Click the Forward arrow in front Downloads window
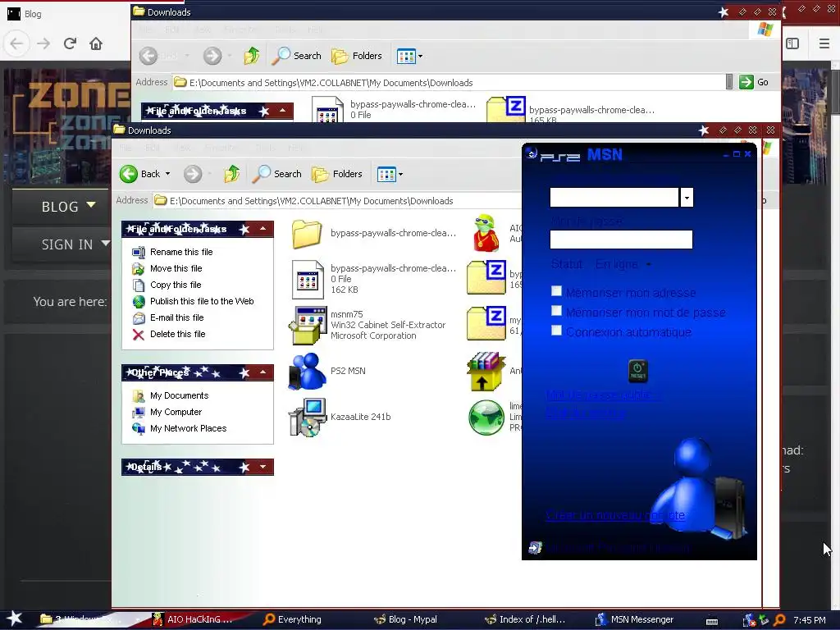This screenshot has height=630, width=840. click(193, 174)
